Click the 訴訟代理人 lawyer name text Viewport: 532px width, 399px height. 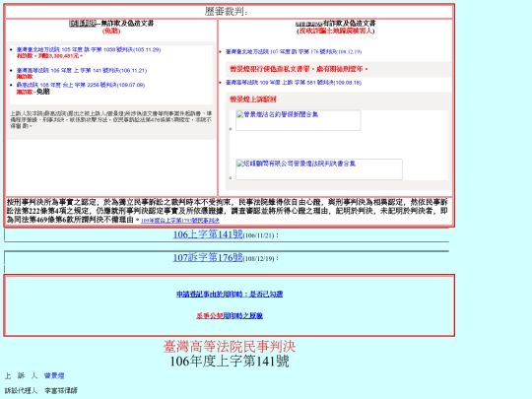[x=61, y=390]
